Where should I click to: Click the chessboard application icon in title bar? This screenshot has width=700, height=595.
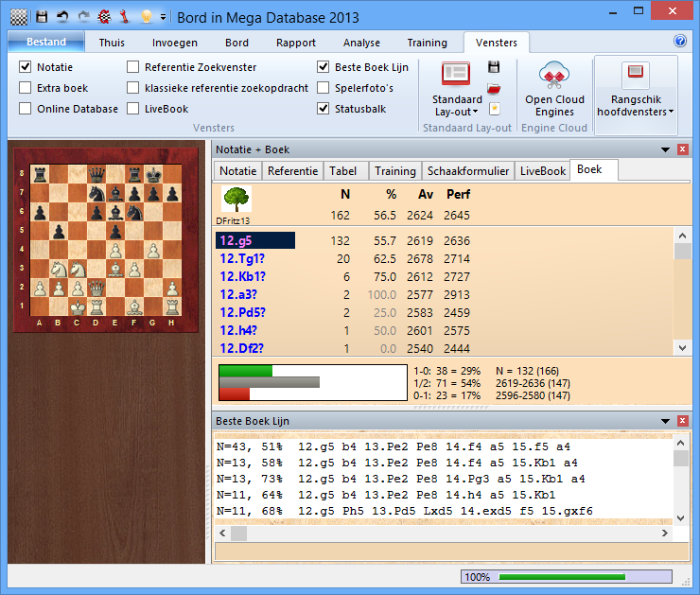[19, 17]
